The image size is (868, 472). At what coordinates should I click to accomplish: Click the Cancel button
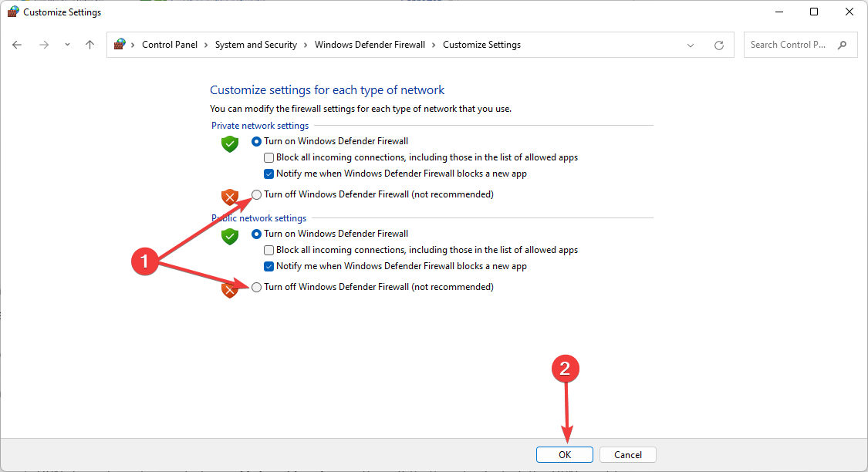coord(628,455)
